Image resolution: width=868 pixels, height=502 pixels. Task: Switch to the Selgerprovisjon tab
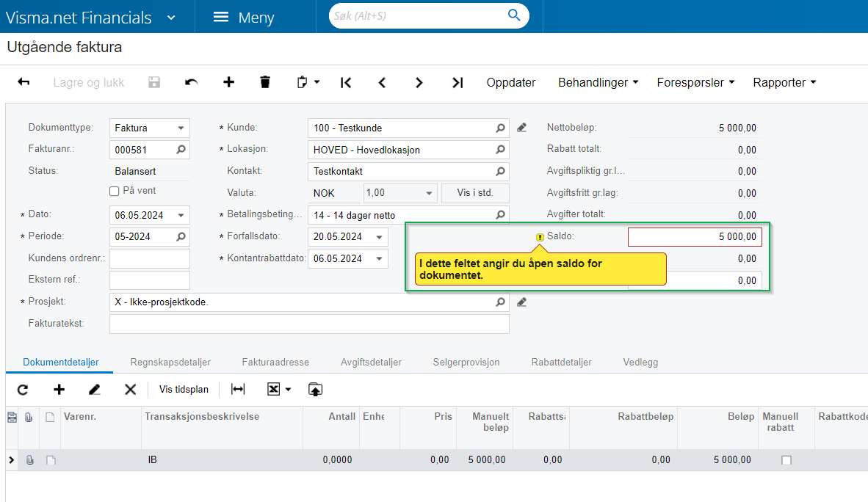click(x=466, y=362)
